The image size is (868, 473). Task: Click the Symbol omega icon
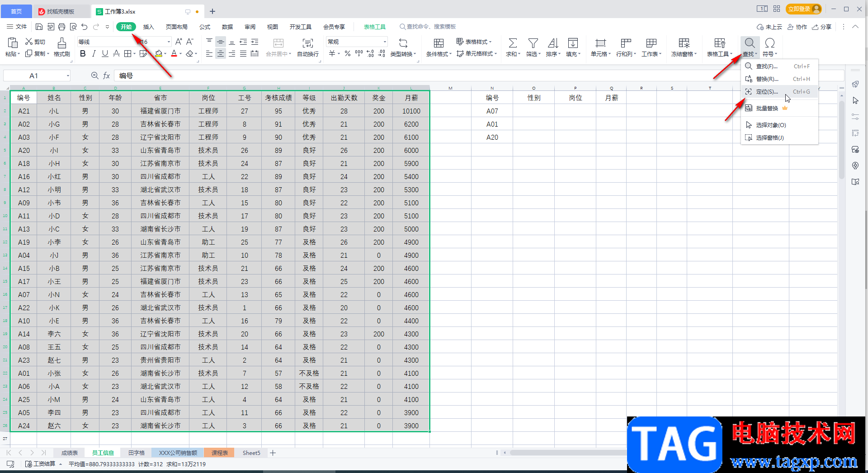tap(770, 43)
